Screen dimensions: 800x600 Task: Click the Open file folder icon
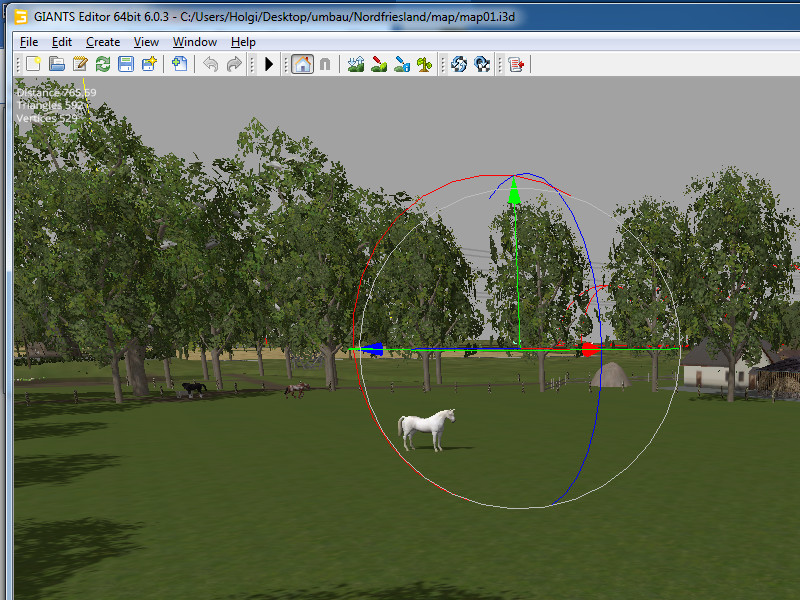57,64
